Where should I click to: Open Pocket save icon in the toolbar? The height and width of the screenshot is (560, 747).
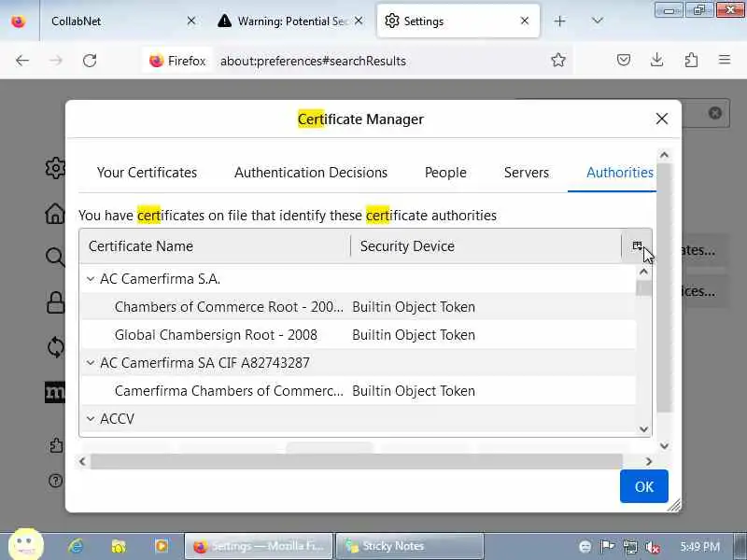point(624,60)
